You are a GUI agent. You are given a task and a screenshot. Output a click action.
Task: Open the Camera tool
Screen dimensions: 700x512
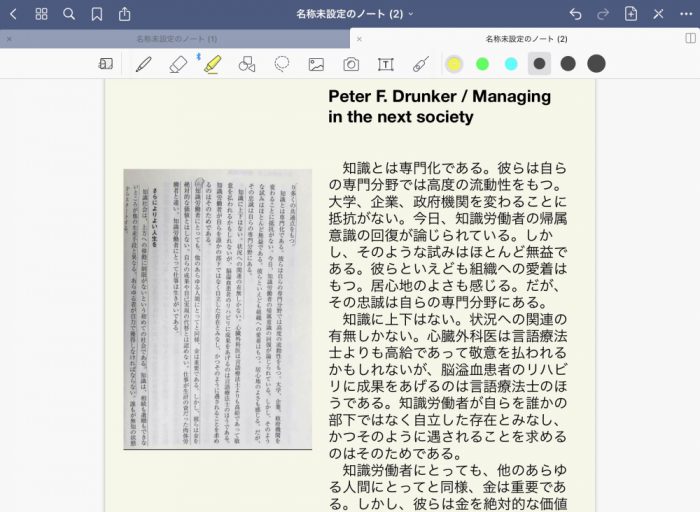point(351,64)
